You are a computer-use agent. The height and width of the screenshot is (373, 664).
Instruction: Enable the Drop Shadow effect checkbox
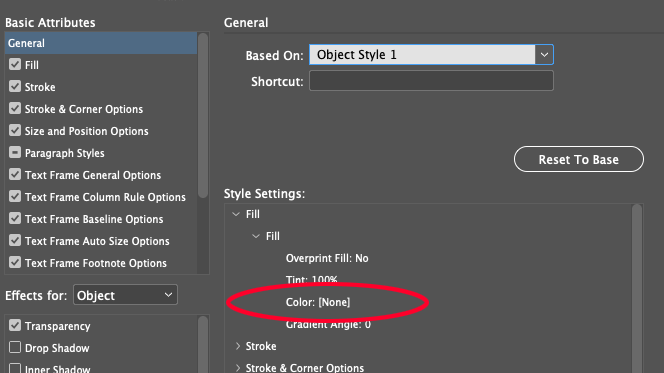[x=15, y=348]
